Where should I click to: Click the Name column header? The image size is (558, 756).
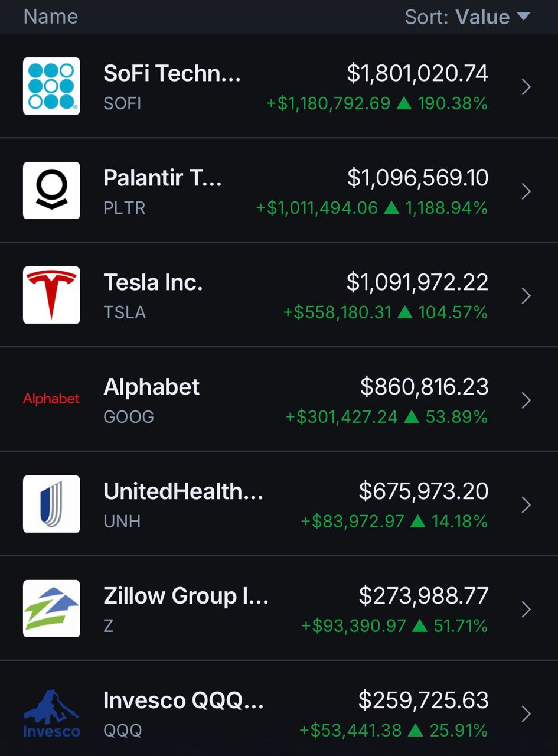51,17
